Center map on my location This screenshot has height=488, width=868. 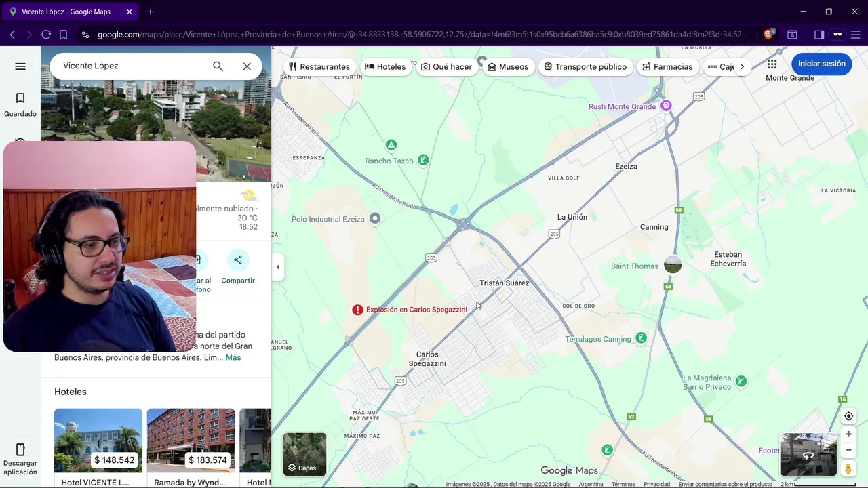coord(848,416)
